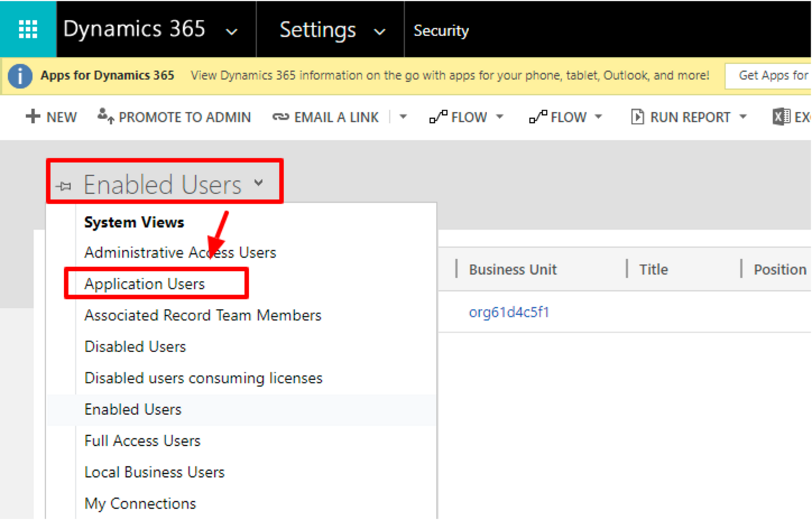Select Full Access Users view
The image size is (812, 520).
tap(142, 441)
